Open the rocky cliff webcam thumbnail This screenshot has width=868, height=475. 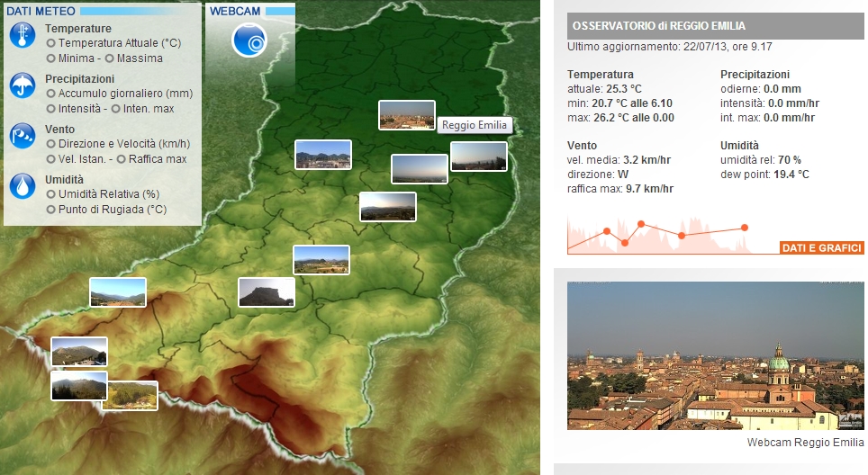(x=266, y=291)
